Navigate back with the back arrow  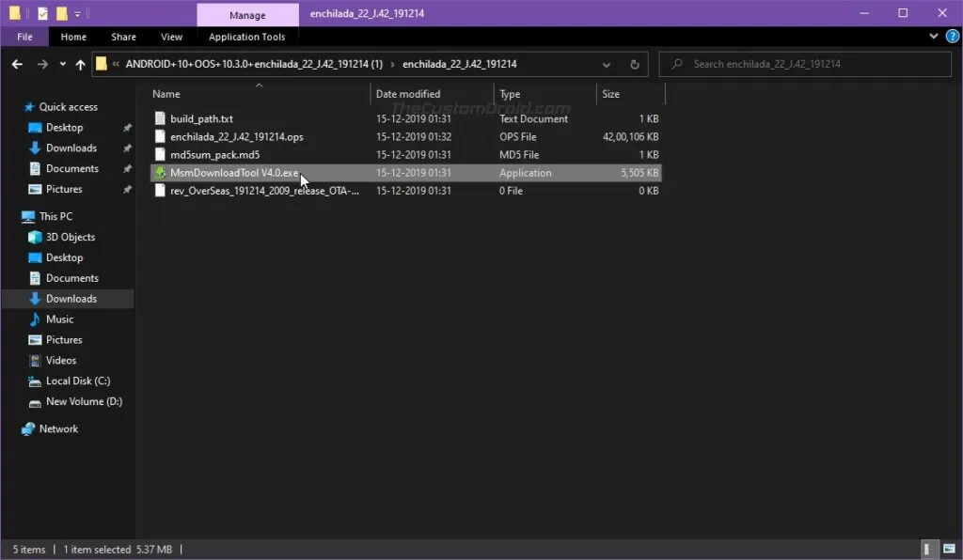pos(17,64)
